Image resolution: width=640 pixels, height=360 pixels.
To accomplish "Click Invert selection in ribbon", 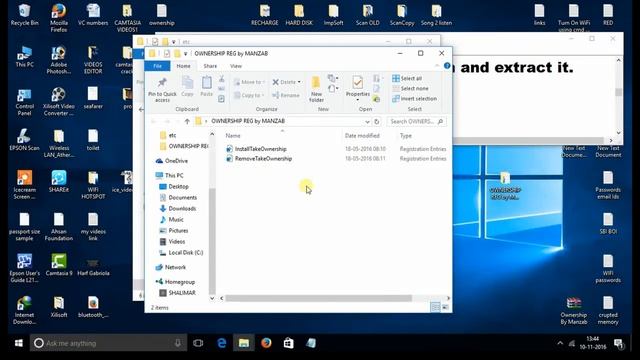I will coord(414,98).
